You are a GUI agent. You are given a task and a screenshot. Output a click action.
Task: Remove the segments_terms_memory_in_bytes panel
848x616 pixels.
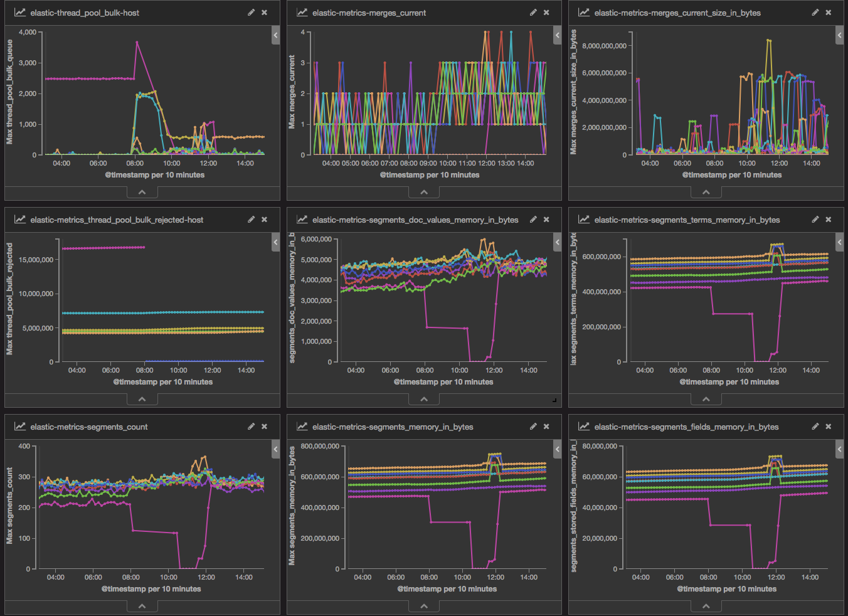click(x=829, y=220)
